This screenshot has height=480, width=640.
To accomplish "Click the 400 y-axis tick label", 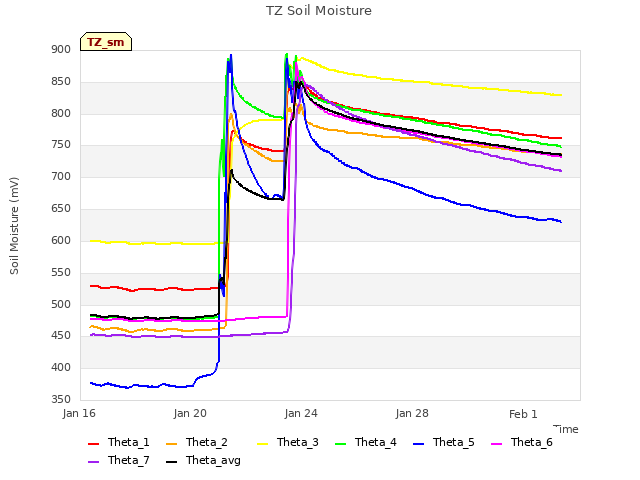I will [x=61, y=368].
